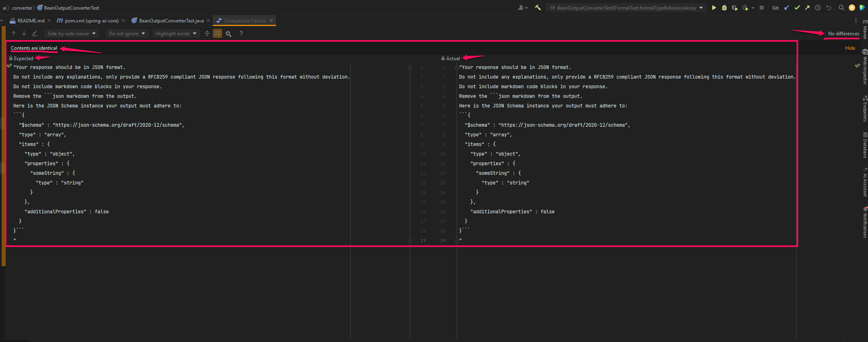Screen dimensions: 868x342
Task: Click "$schema" line in Actual pane
Action: click(547, 125)
